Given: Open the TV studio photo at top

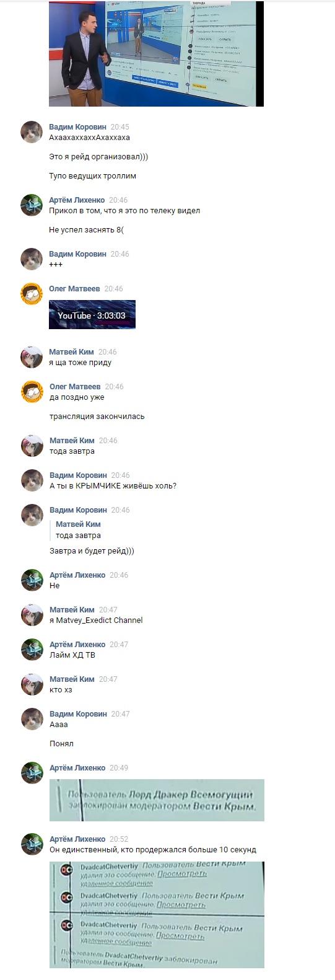Looking at the screenshot, I should coord(156,53).
